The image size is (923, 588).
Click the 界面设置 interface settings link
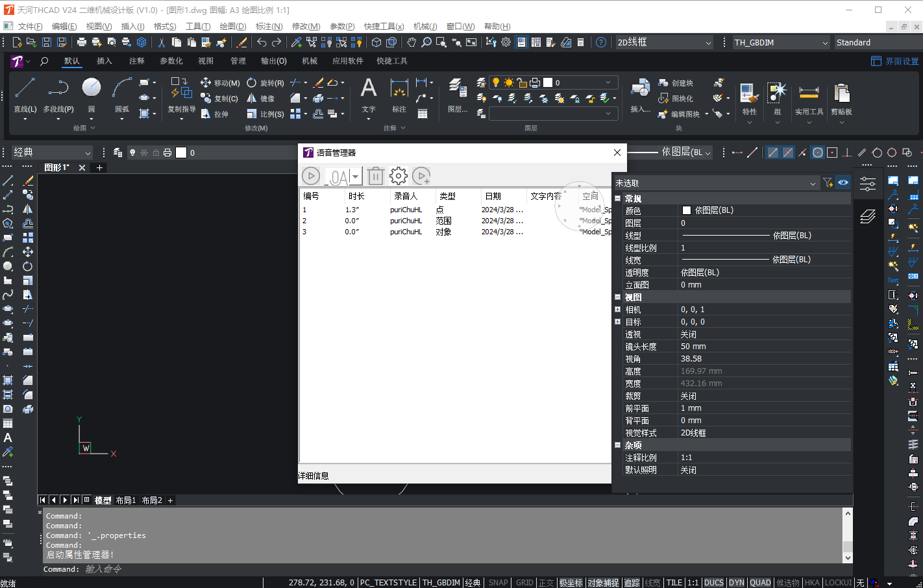896,61
